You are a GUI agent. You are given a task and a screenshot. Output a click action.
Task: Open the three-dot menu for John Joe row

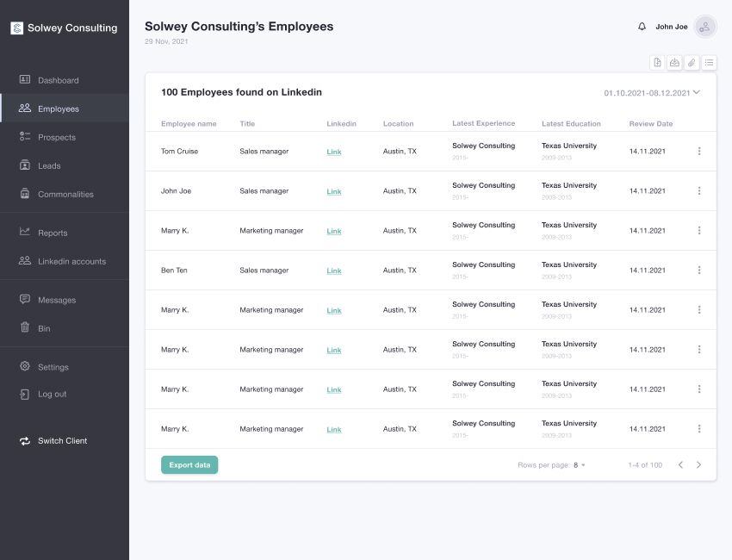click(x=699, y=190)
